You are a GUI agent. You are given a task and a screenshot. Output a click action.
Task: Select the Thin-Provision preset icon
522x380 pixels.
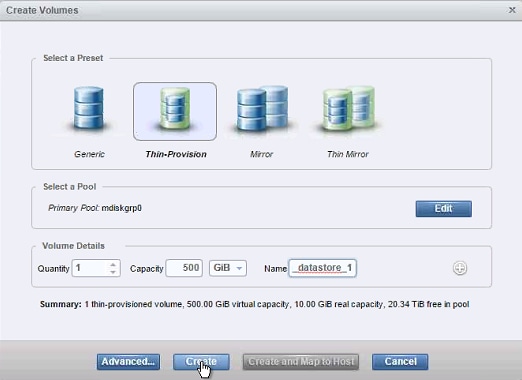point(175,111)
